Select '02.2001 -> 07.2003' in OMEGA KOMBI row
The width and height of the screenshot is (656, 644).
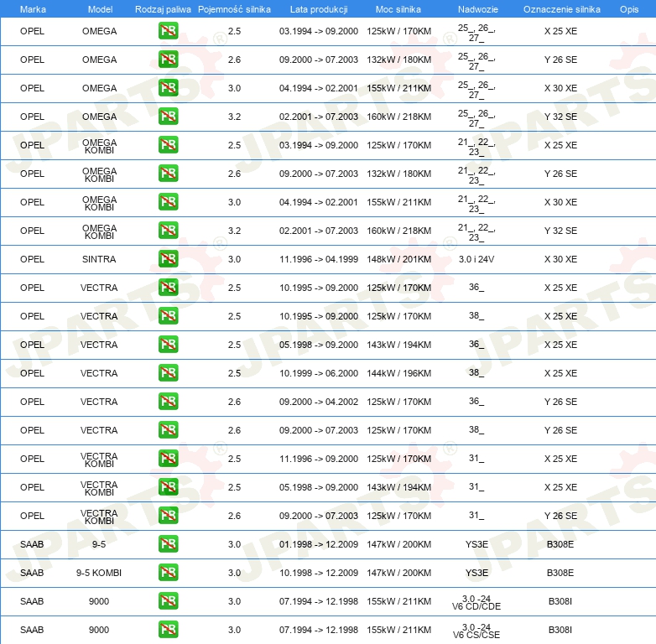pyautogui.click(x=319, y=231)
